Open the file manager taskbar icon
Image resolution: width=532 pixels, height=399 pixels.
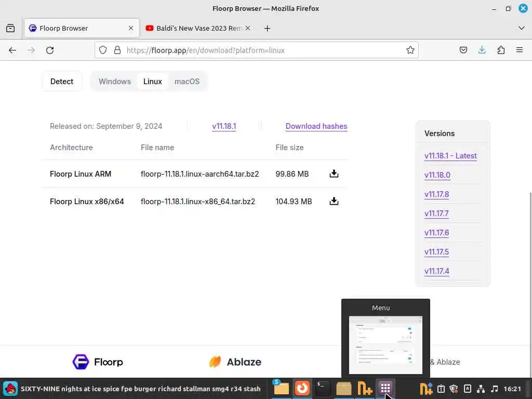tap(281, 388)
